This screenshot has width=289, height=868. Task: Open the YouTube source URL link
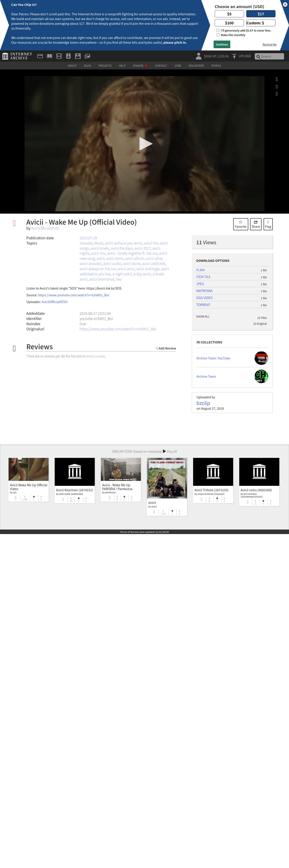[73, 295]
